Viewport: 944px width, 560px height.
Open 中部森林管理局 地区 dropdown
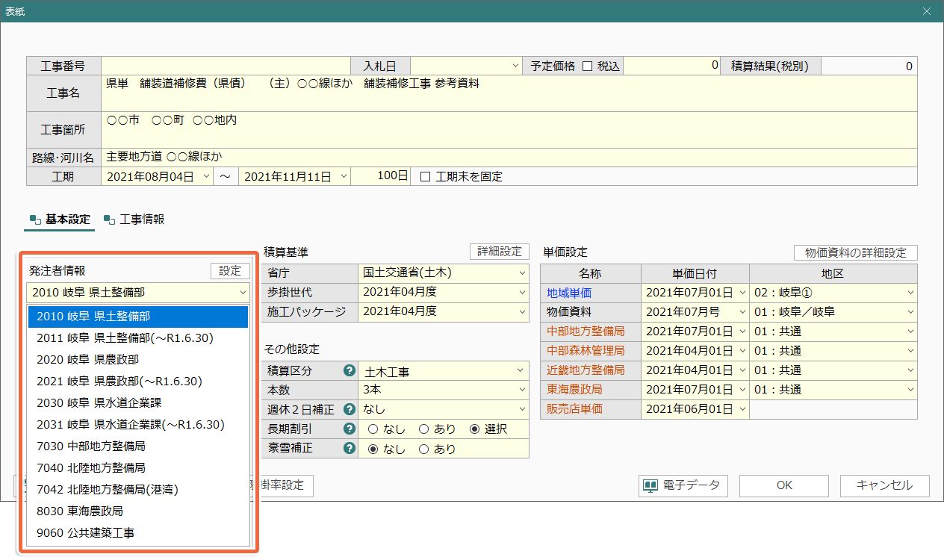[x=910, y=351]
